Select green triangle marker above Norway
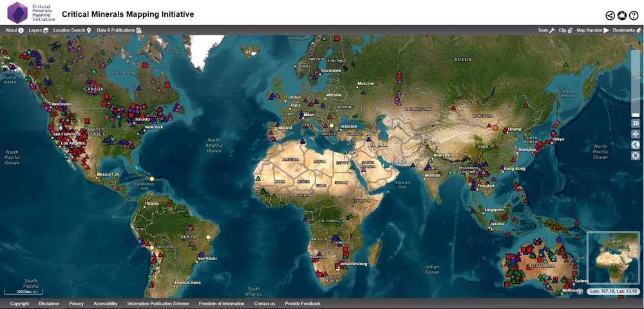The image size is (644, 309). pos(324,38)
